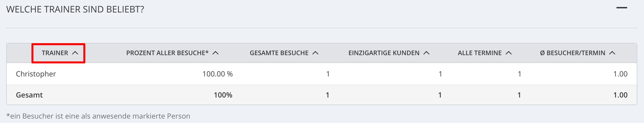
Task: Click the 100.00 % value for Christopher
Action: [217, 74]
